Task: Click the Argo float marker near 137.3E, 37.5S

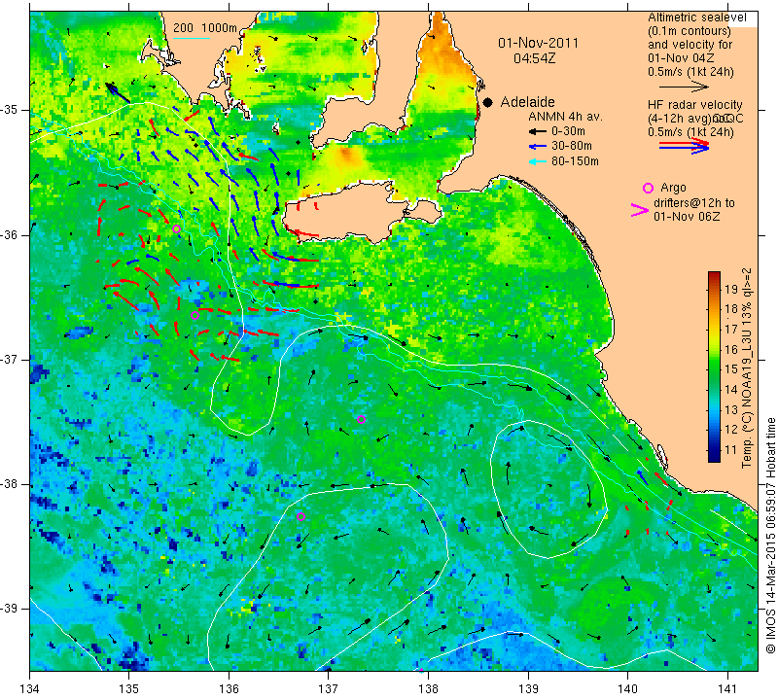Action: pos(361,419)
